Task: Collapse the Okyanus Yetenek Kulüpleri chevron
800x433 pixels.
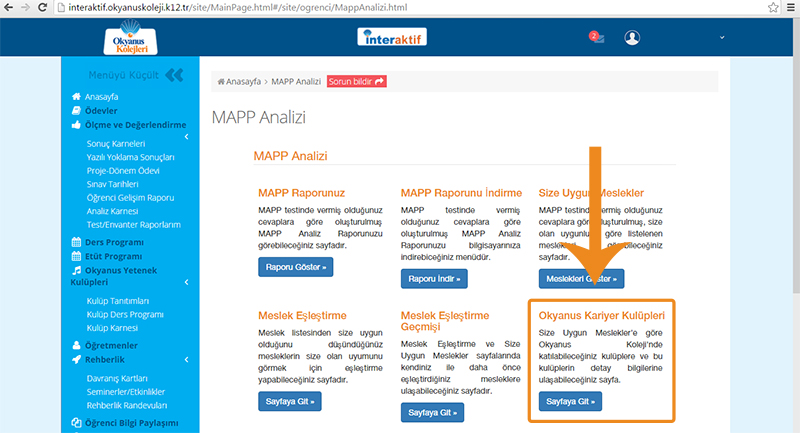Action: click(x=186, y=282)
